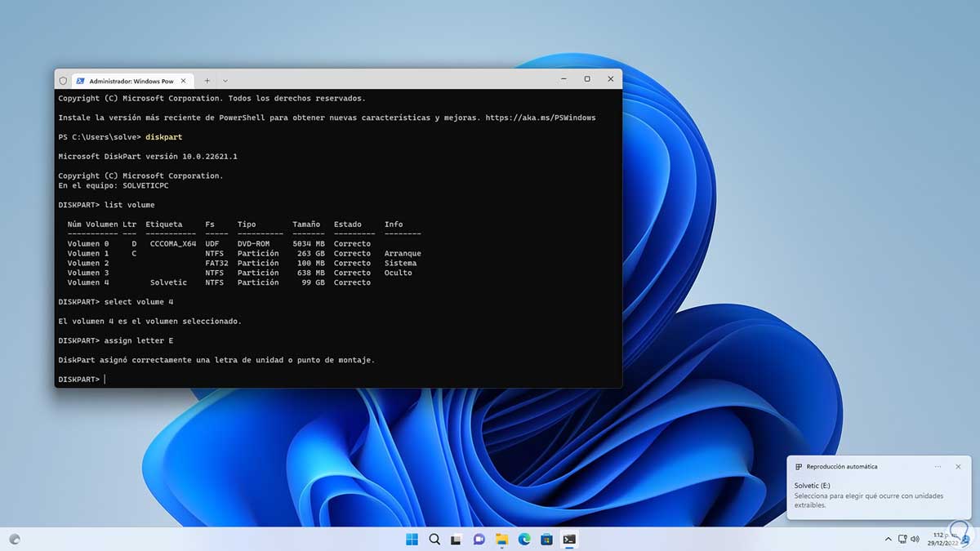Open Task View from taskbar
This screenshot has height=551, width=980.
pos(457,539)
